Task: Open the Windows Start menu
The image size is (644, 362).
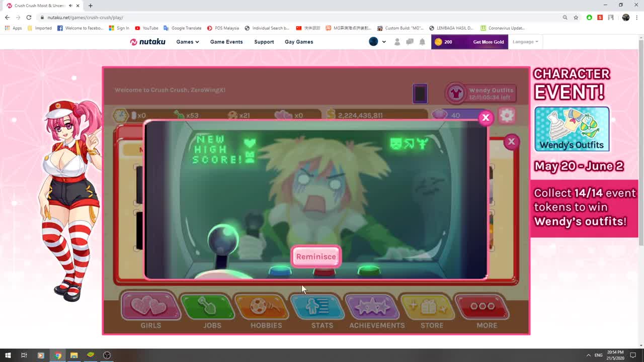Action: [8, 355]
